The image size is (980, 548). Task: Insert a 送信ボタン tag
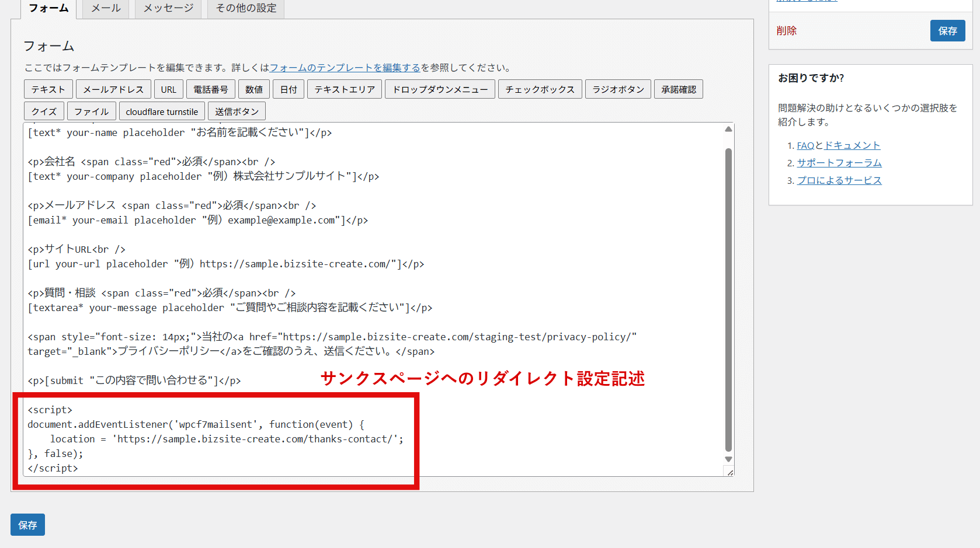pos(237,111)
